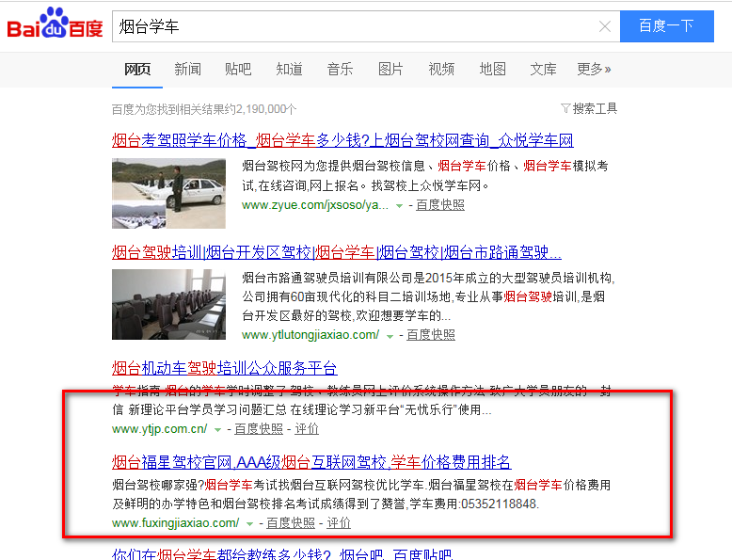Visit www.fuxingjiaxiao.com/ URL
The image size is (732, 560).
(x=176, y=522)
